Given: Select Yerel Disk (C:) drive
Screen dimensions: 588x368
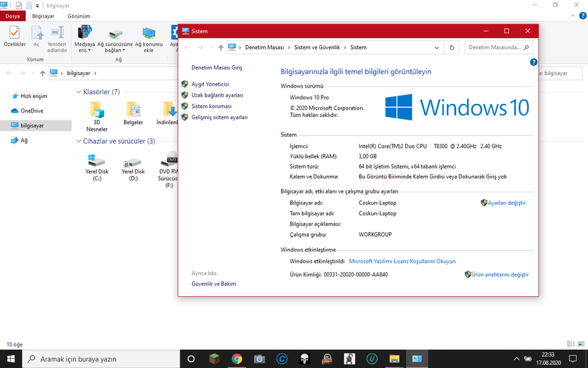Looking at the screenshot, I should 97,167.
